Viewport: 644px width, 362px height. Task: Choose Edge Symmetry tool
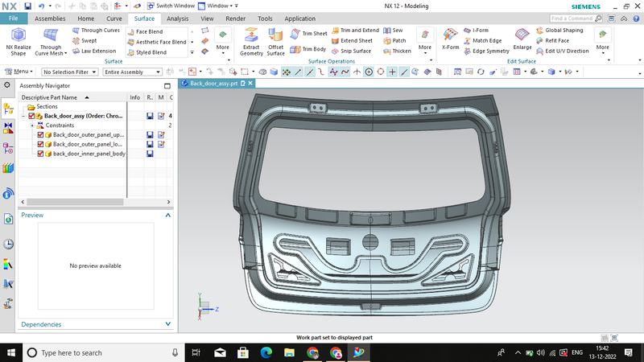(x=486, y=51)
